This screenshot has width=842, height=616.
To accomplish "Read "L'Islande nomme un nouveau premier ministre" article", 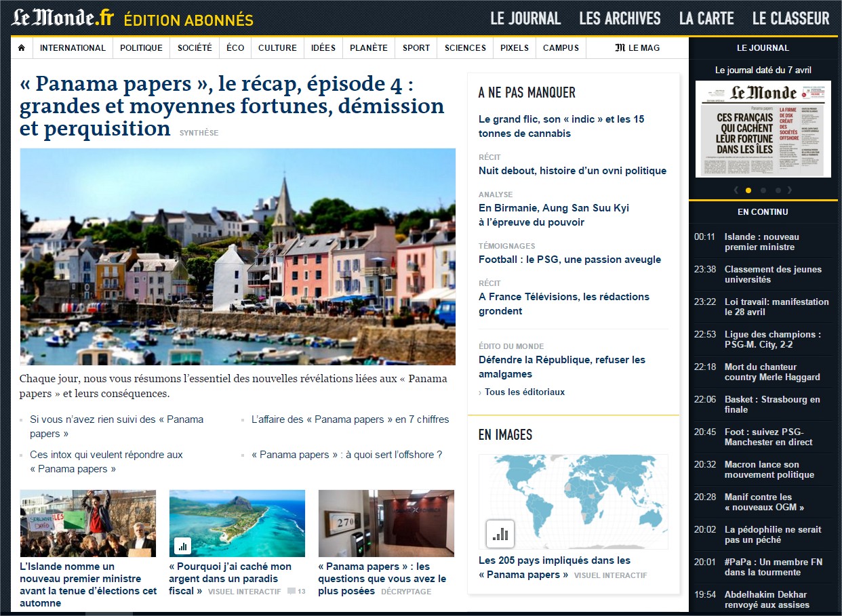I will [x=88, y=585].
